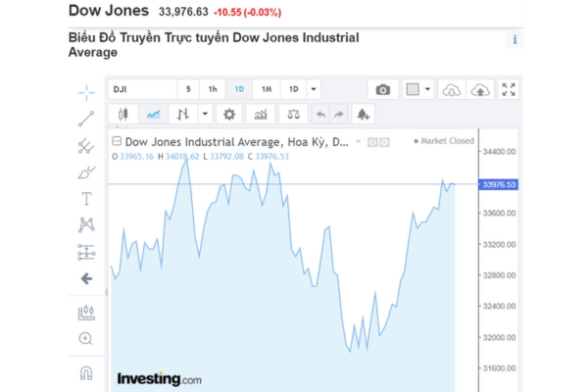Open the compare symbols scale icon
Screen dimensions: 588x392
[x=292, y=114]
